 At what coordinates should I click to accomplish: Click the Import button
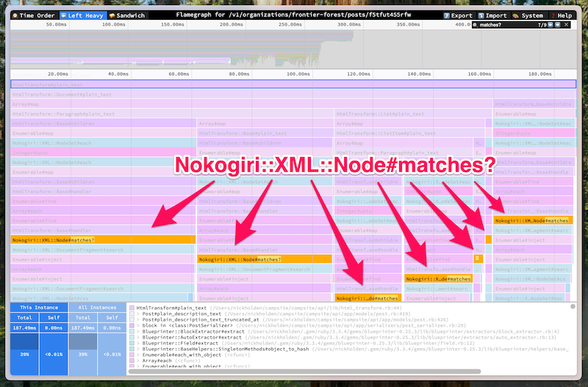492,15
